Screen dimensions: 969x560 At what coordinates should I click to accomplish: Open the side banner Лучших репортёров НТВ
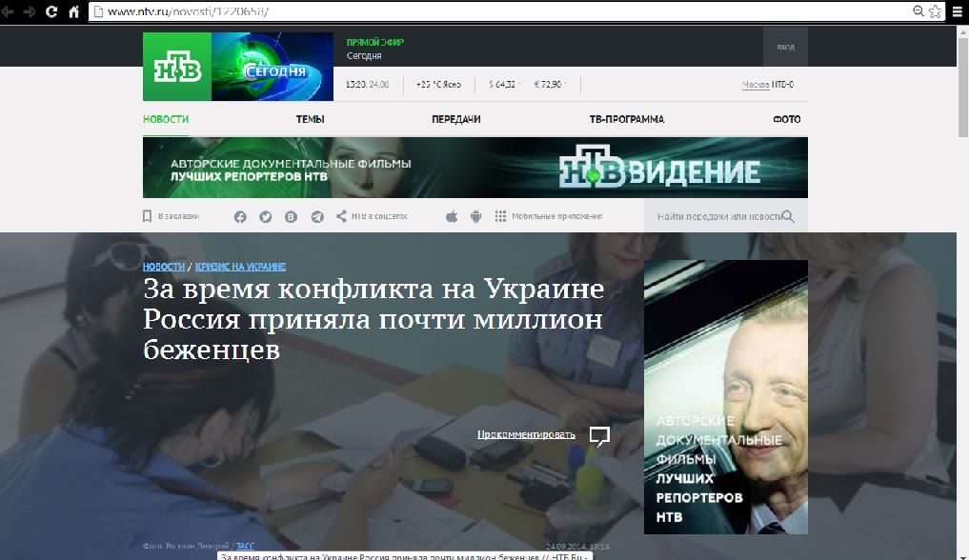coord(725,397)
